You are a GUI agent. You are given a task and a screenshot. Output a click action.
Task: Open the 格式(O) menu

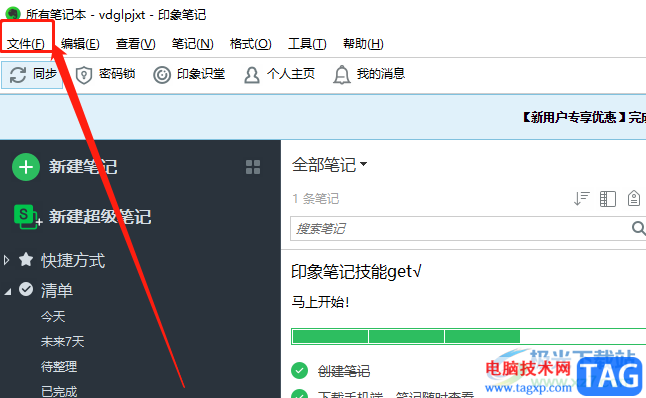[x=250, y=44]
